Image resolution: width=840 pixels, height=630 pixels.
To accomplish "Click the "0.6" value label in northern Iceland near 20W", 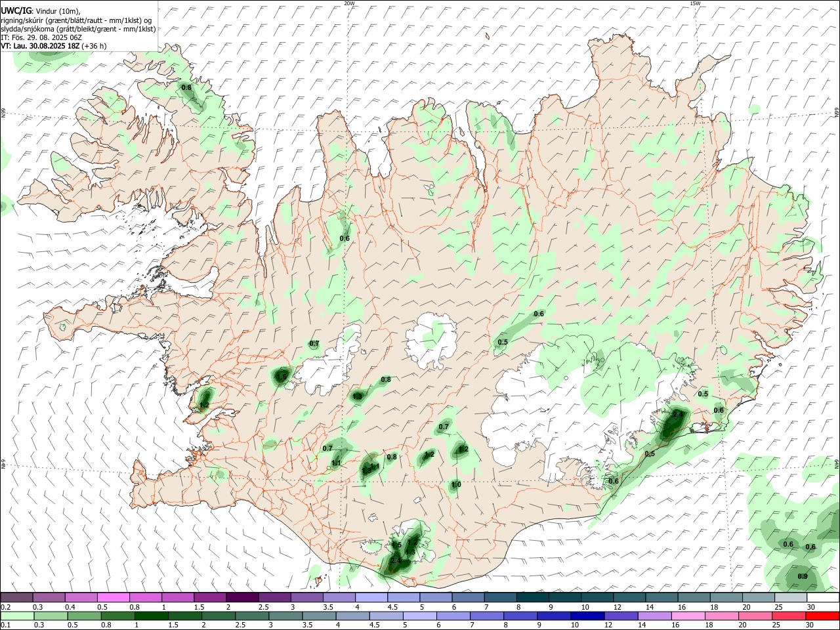I will coord(345,238).
